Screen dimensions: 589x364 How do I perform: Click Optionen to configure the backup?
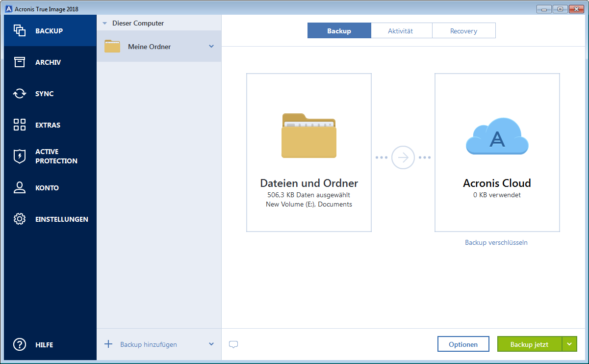463,344
